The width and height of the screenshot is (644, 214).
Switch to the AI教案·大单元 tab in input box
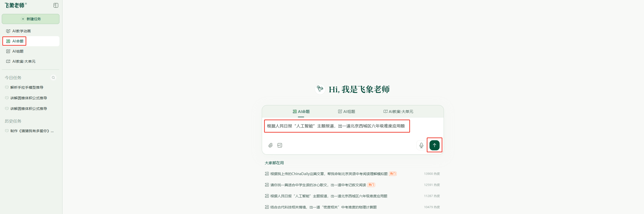point(398,111)
